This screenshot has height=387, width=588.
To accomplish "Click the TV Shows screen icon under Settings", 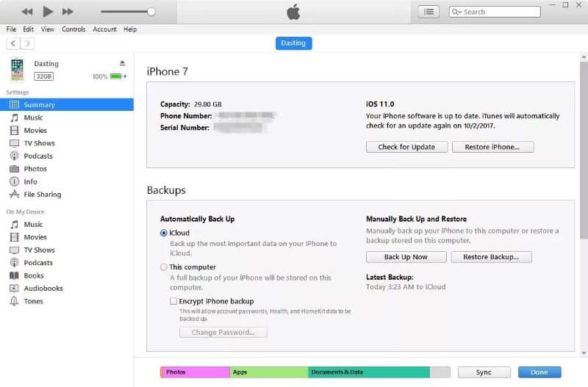I will 14,143.
